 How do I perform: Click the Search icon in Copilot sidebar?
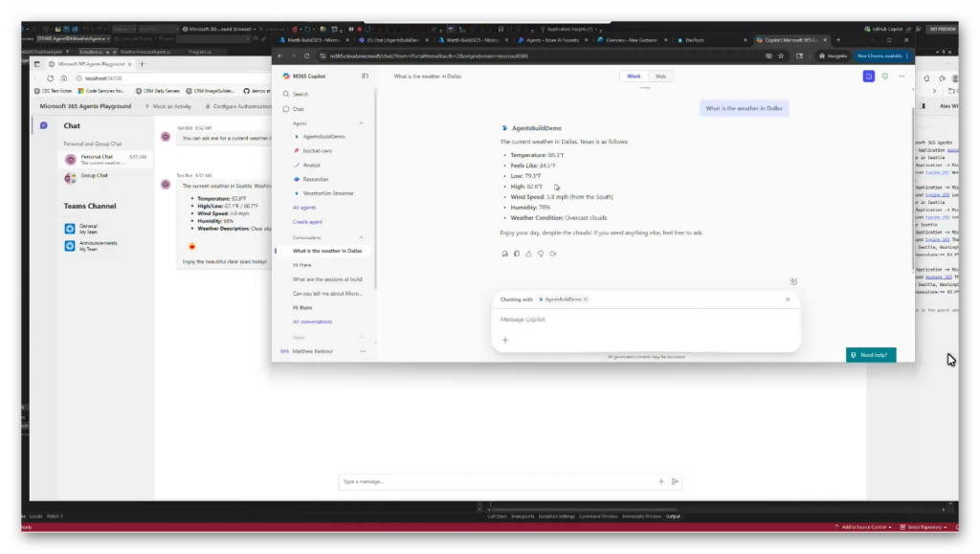286,95
